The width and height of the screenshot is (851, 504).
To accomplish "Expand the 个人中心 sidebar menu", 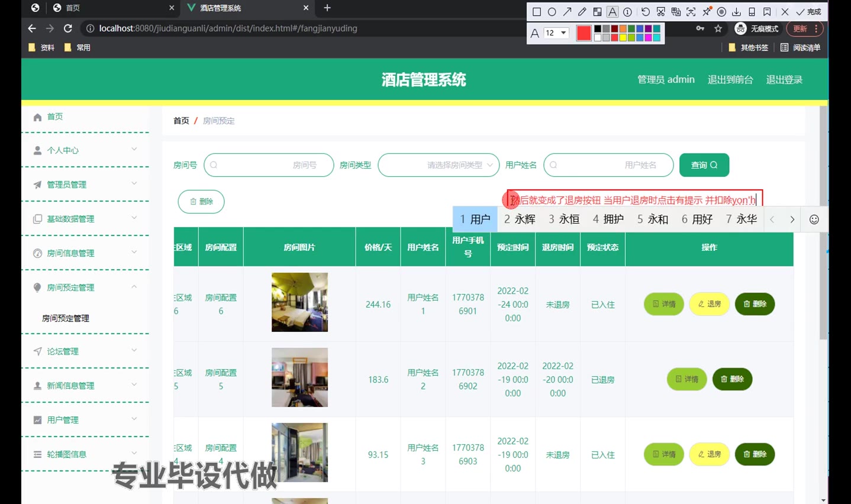I will pos(85,150).
